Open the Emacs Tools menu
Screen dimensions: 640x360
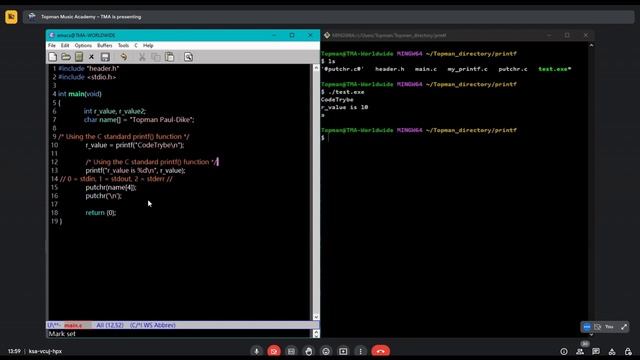[123, 46]
